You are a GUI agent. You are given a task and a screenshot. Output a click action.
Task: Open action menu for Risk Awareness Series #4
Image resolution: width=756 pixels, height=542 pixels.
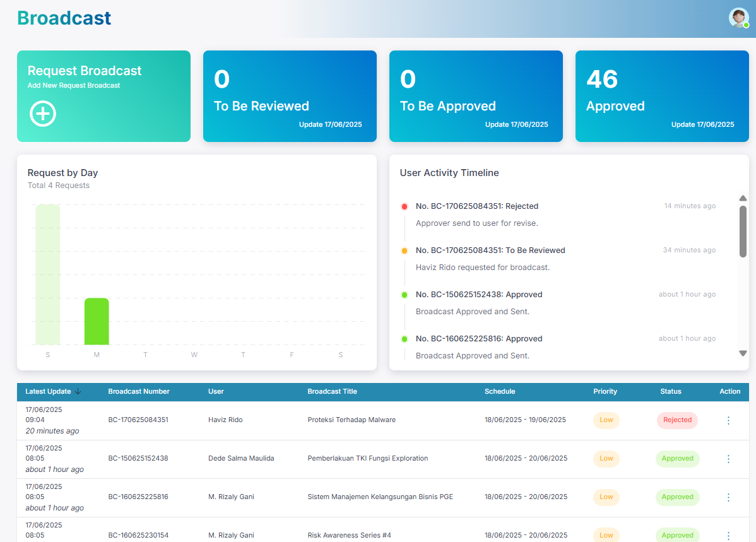point(728,535)
